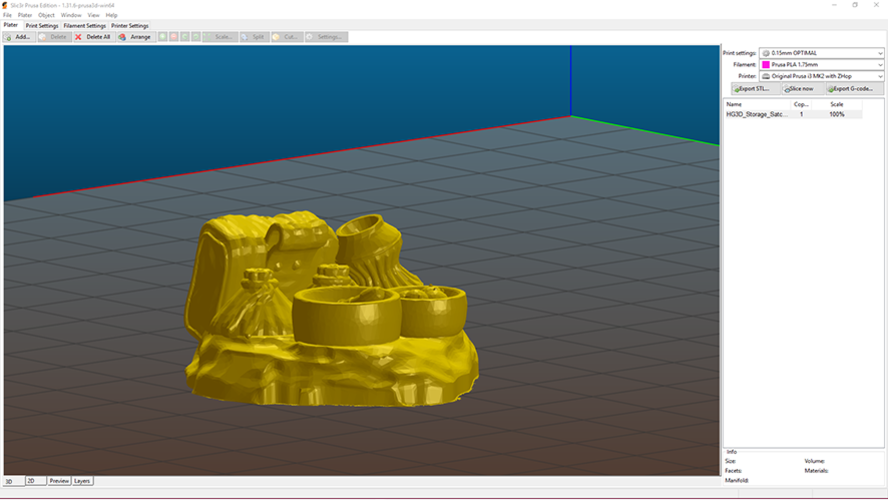This screenshot has width=888, height=500.
Task: Click the Scale column header
Action: tap(837, 104)
